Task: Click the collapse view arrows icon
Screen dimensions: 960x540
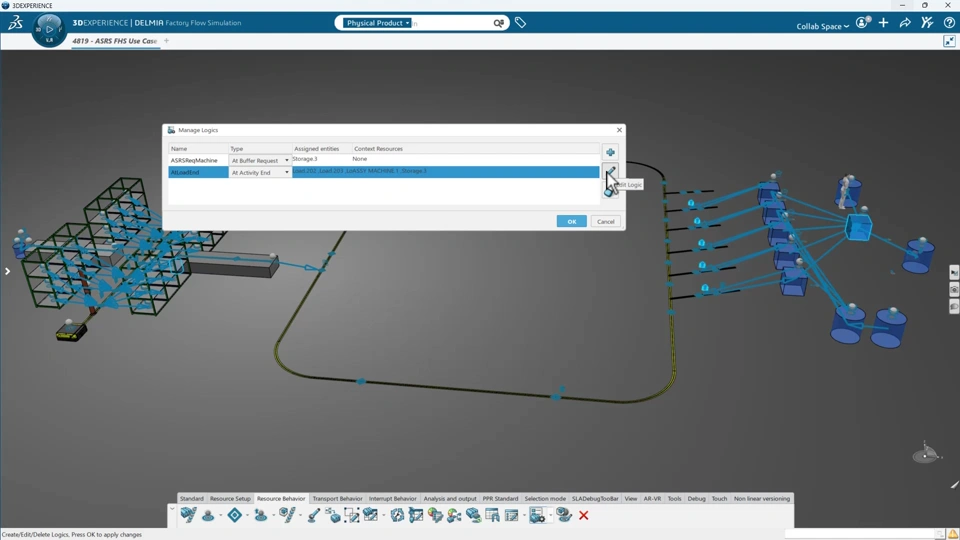Action: pos(949,41)
